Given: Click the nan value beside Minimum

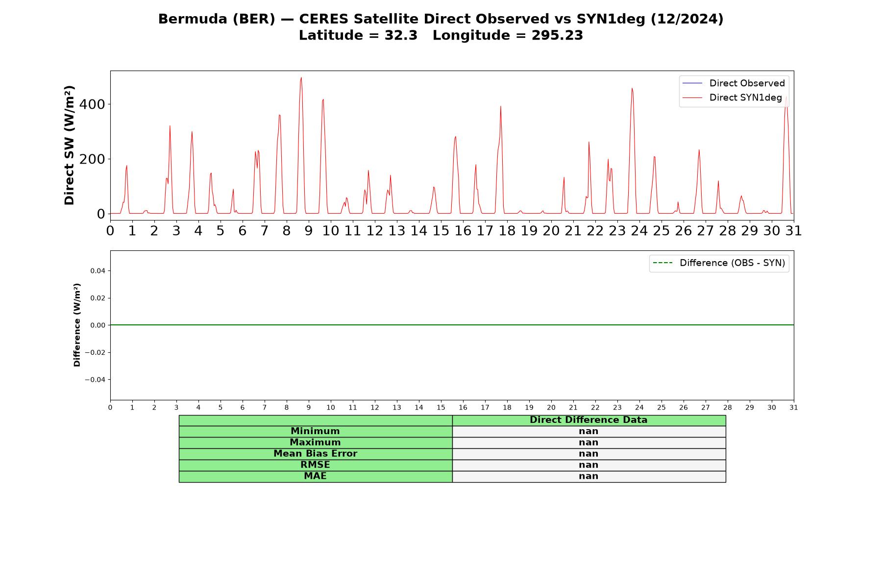Looking at the screenshot, I should pos(588,431).
